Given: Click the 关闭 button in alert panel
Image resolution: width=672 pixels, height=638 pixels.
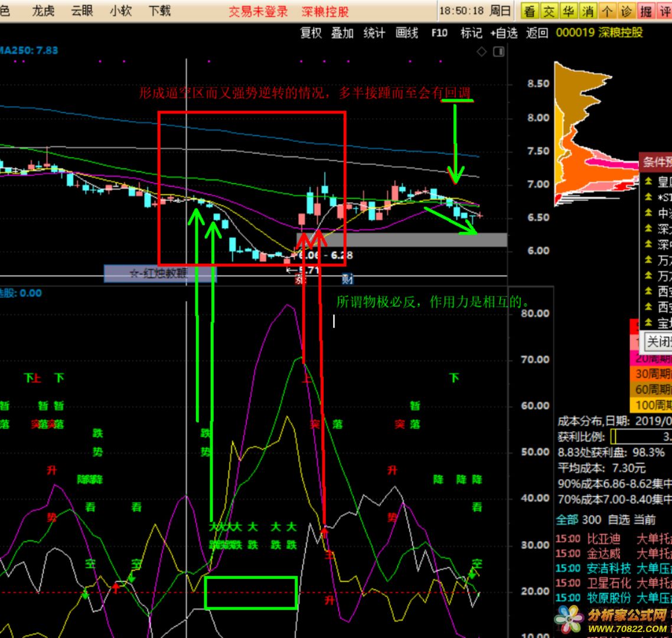Looking at the screenshot, I should click(659, 341).
